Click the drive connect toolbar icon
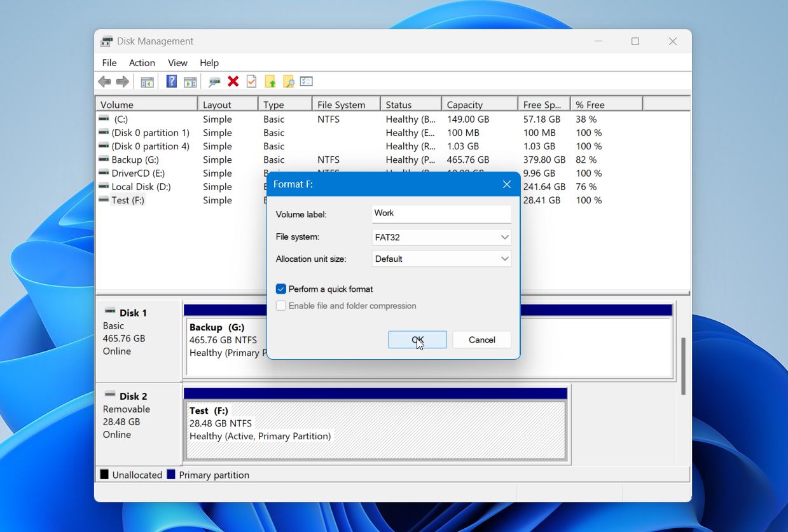 [214, 81]
